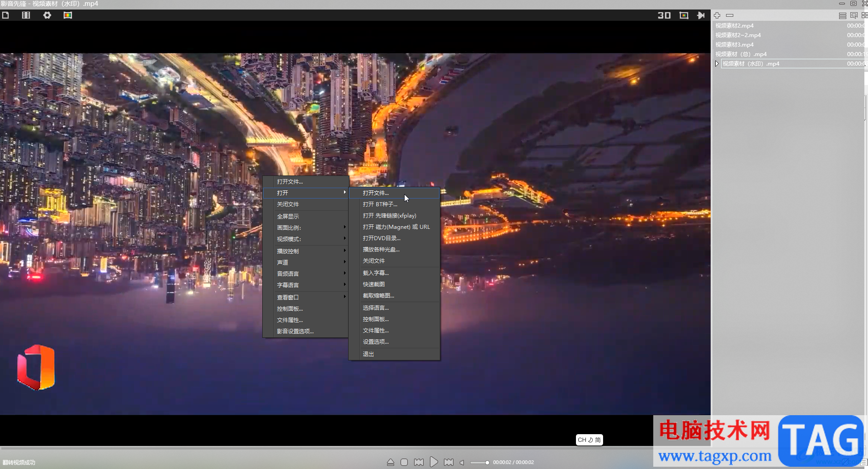Viewport: 868px width, 469px height.
Task: Click 打开DVD目录... in submenu
Action: click(394, 238)
